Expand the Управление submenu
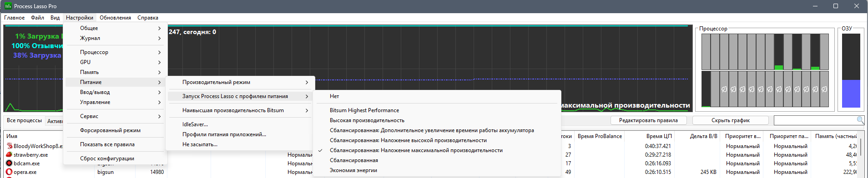This screenshot has height=178, width=868. (x=115, y=102)
